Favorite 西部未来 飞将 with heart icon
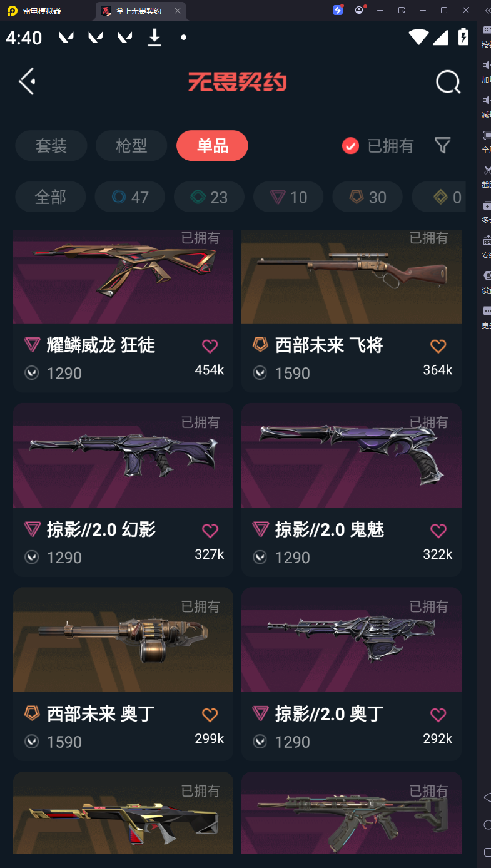 [x=438, y=345]
